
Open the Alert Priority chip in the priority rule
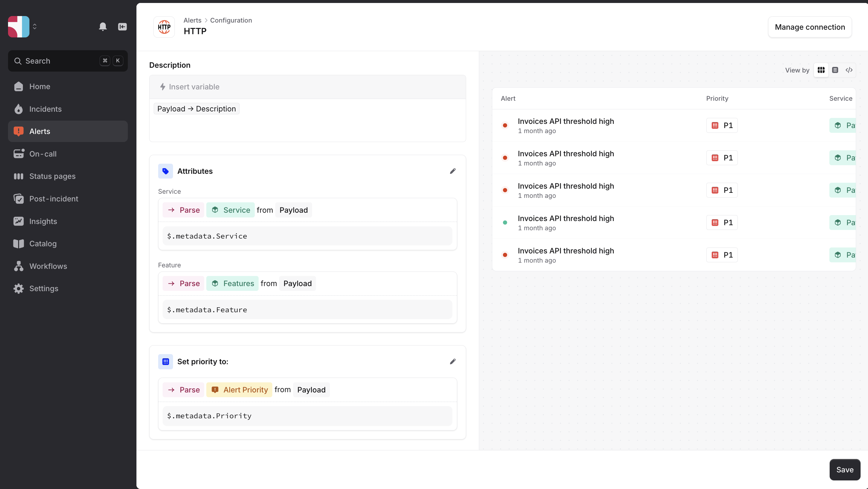tap(239, 390)
